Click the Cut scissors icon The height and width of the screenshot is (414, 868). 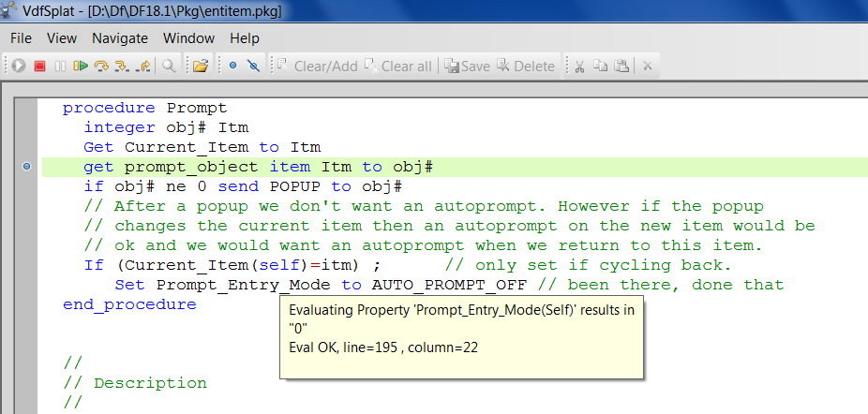coord(580,67)
